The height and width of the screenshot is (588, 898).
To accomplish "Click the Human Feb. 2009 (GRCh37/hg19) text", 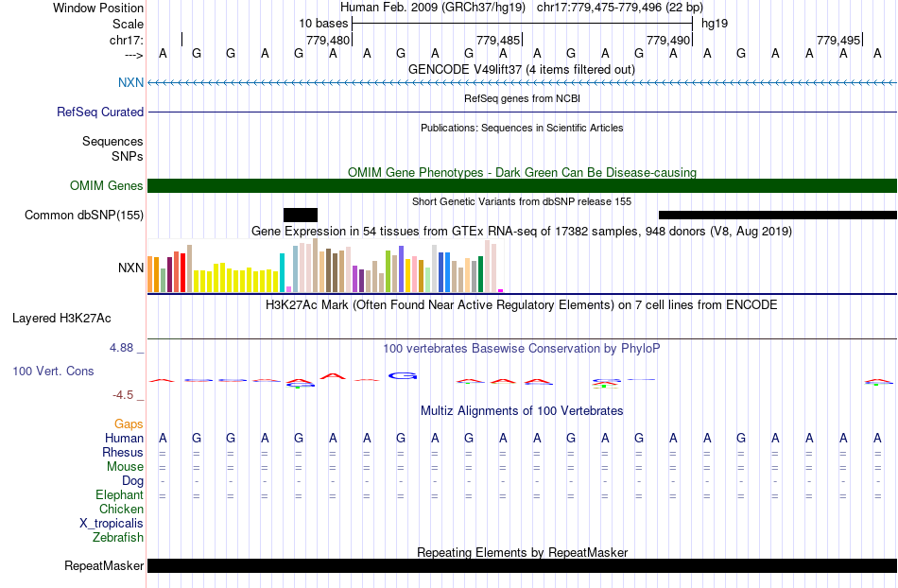I will (x=432, y=8).
